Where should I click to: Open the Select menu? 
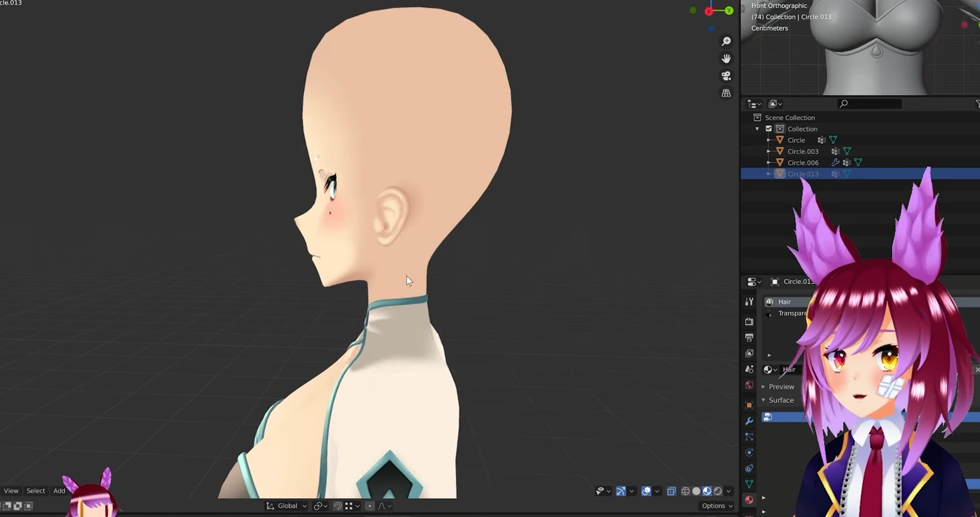(x=36, y=491)
